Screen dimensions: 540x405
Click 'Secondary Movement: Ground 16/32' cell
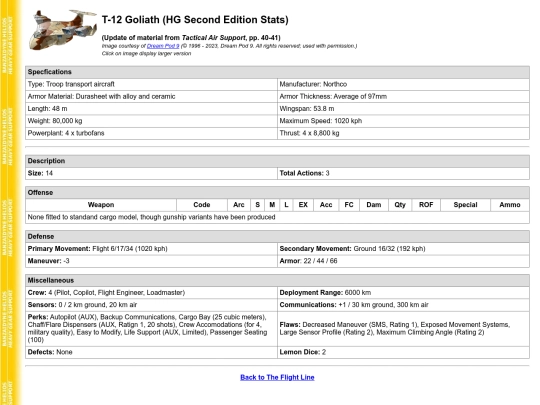pos(403,249)
